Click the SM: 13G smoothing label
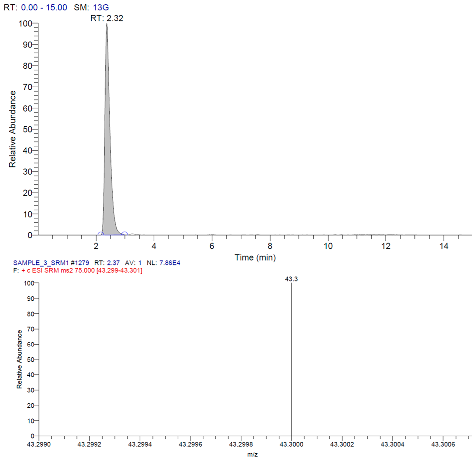The height and width of the screenshot is (461, 476). point(91,7)
